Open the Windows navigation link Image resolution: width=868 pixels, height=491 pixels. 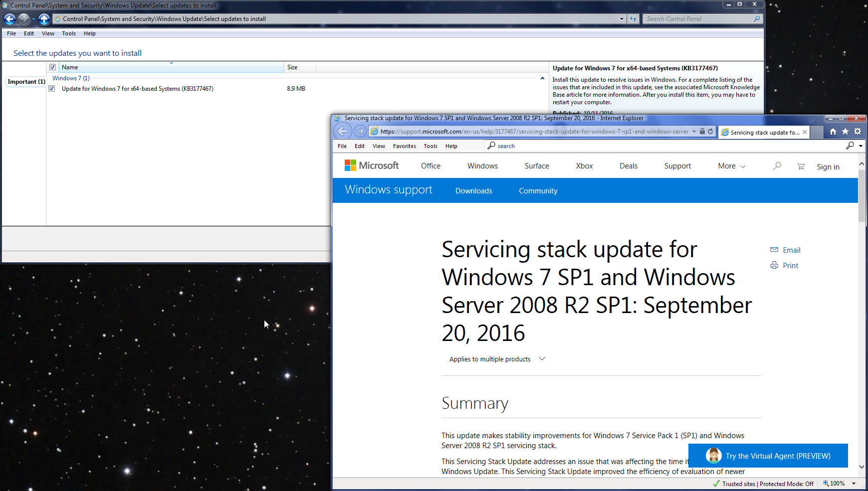(x=482, y=166)
